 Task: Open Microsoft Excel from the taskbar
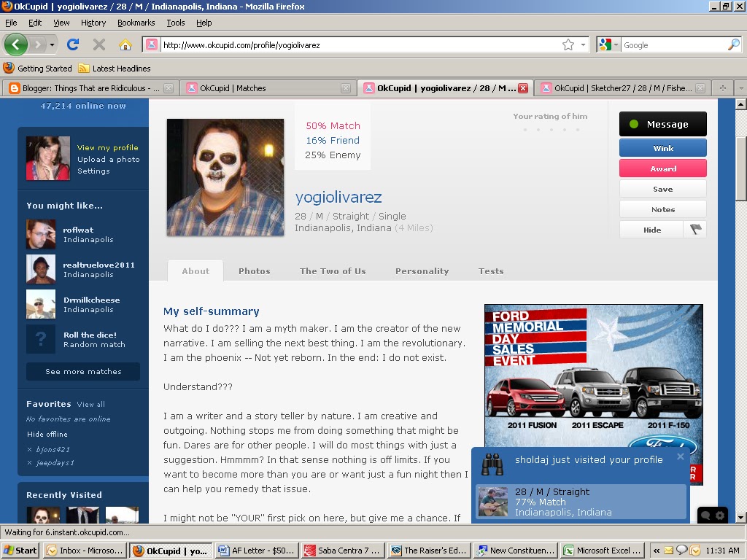[603, 551]
